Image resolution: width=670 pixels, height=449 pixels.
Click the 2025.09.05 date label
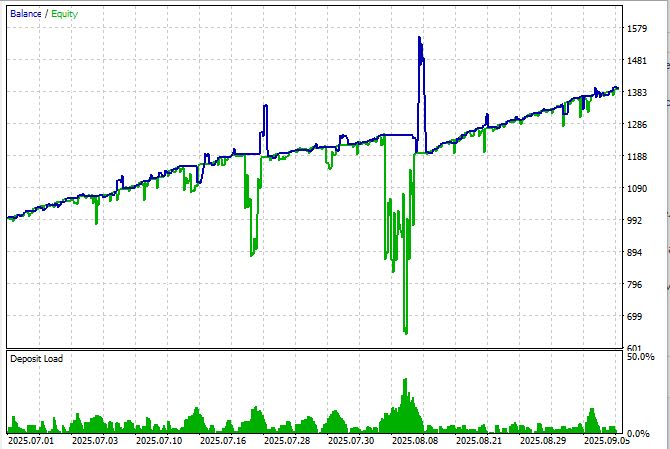click(x=607, y=440)
